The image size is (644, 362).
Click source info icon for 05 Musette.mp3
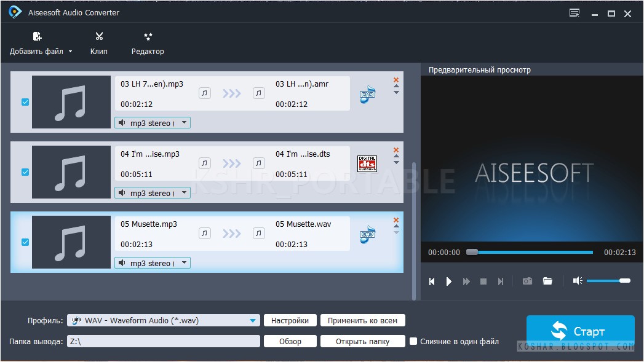(x=205, y=234)
